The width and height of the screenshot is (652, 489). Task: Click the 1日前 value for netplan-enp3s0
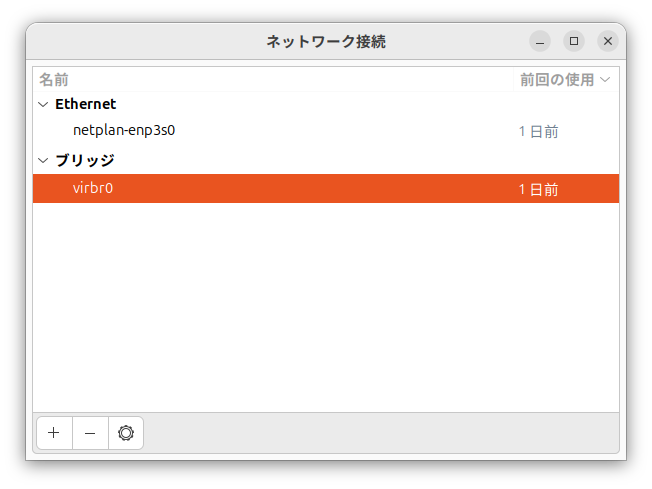pyautogui.click(x=538, y=131)
